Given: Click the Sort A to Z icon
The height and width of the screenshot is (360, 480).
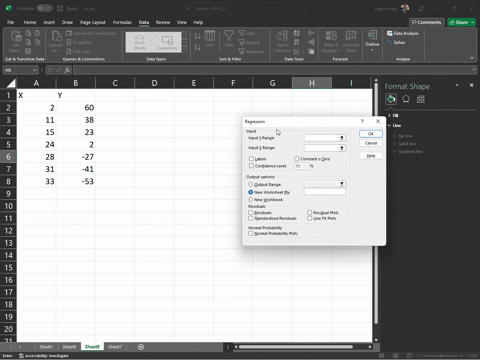Looking at the screenshot, I should click(x=197, y=36).
